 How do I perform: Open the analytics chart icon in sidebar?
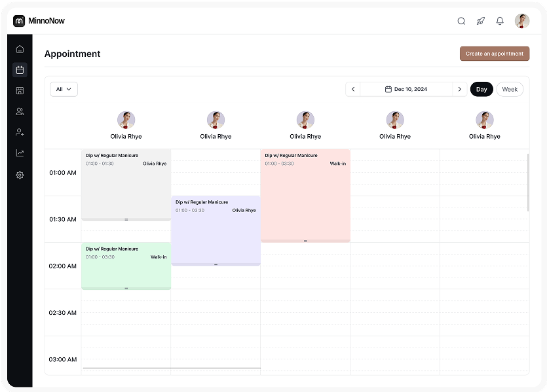coord(20,153)
